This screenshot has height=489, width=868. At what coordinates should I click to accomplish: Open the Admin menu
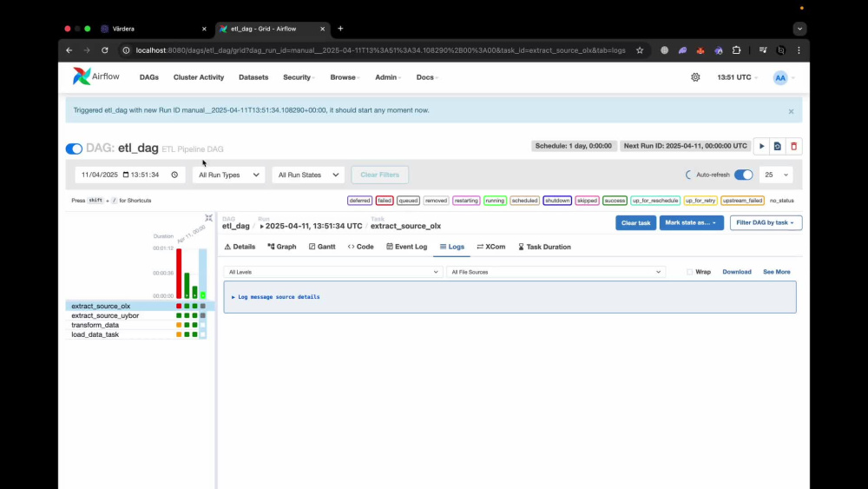click(388, 77)
